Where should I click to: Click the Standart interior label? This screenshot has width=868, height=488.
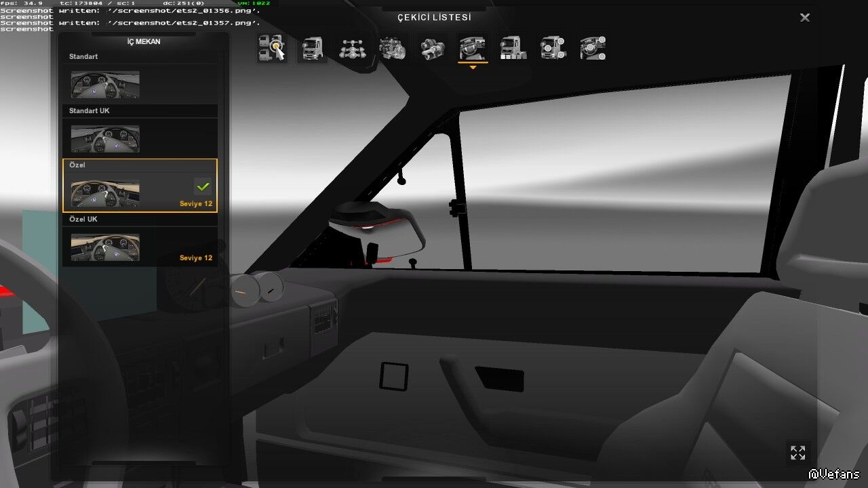pyautogui.click(x=83, y=56)
